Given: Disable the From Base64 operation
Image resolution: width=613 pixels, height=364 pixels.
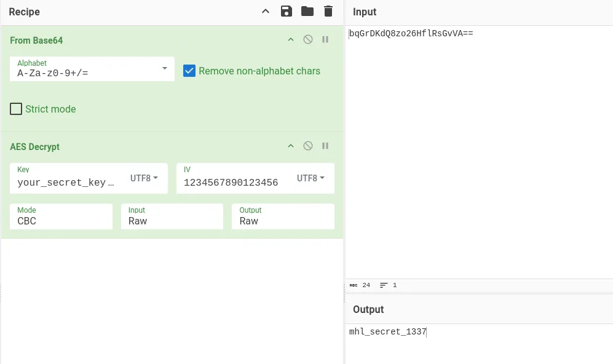Looking at the screenshot, I should (x=308, y=39).
